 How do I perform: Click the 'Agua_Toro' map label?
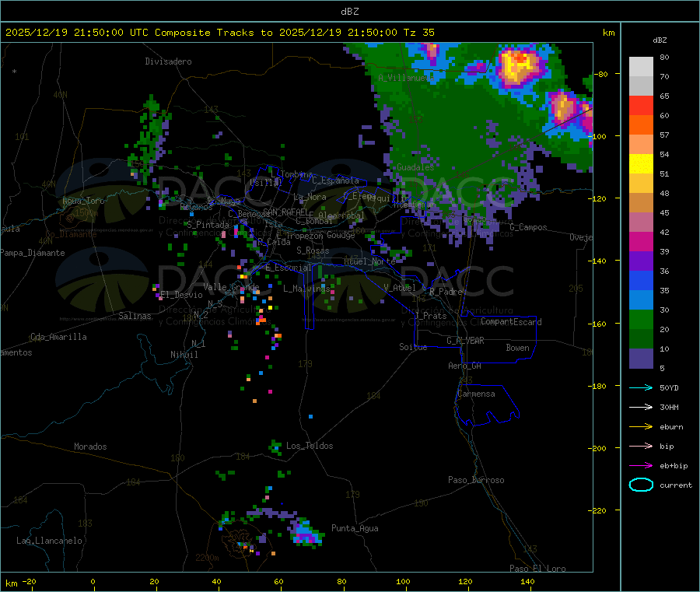[x=83, y=201]
